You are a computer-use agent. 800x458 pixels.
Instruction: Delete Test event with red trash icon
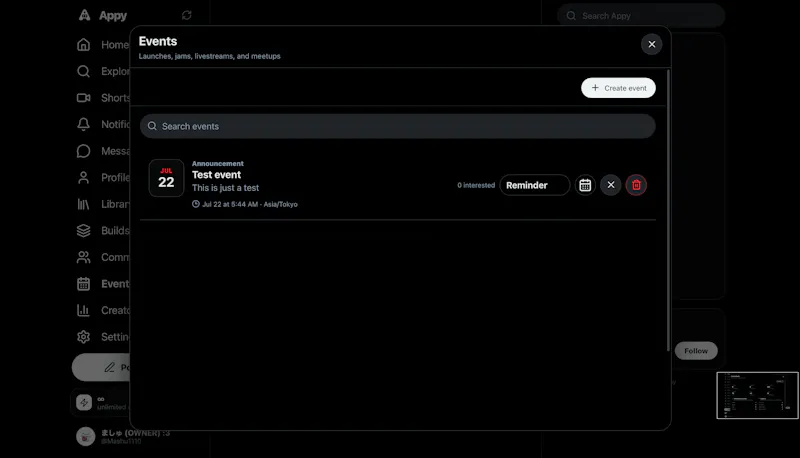coord(636,185)
